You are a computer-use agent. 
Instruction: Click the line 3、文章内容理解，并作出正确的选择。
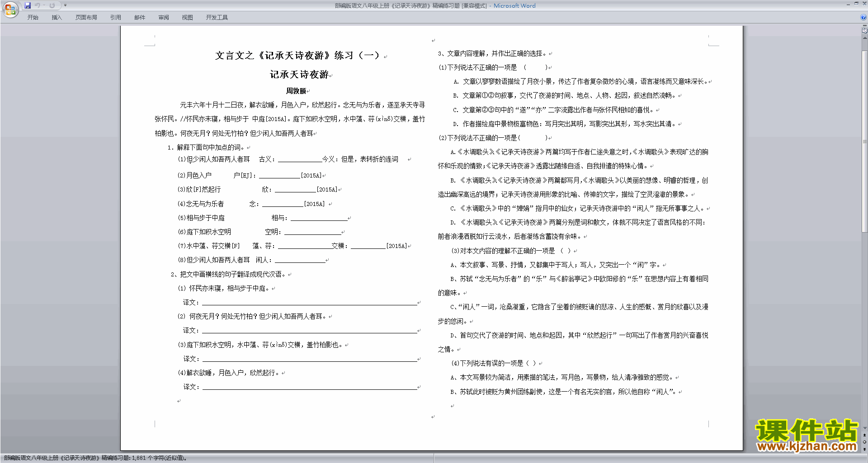tap(492, 53)
